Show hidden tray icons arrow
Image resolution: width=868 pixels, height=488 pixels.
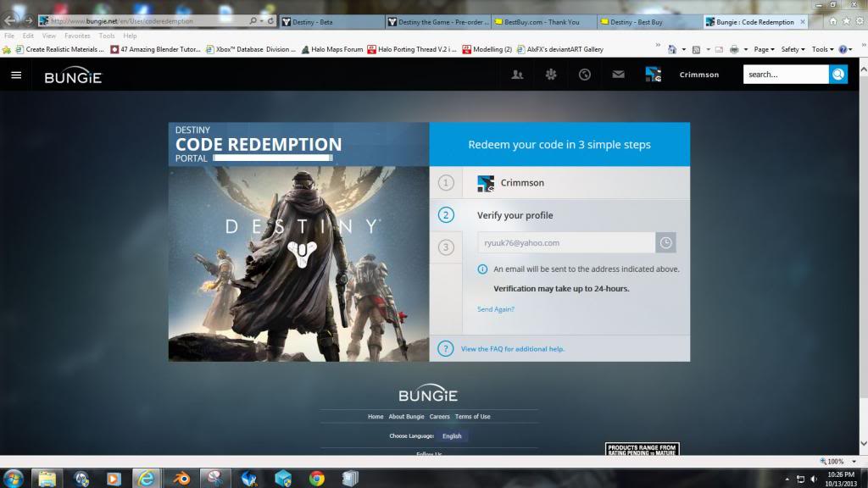pos(787,480)
